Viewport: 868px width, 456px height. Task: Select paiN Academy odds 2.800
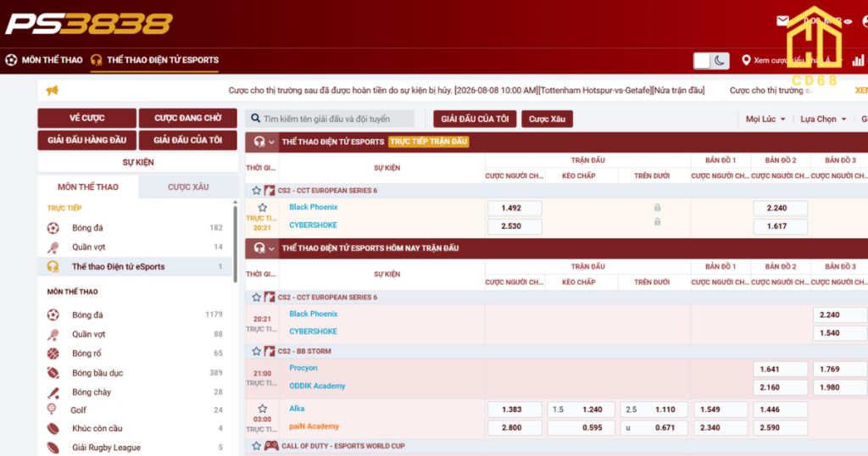tap(515, 428)
